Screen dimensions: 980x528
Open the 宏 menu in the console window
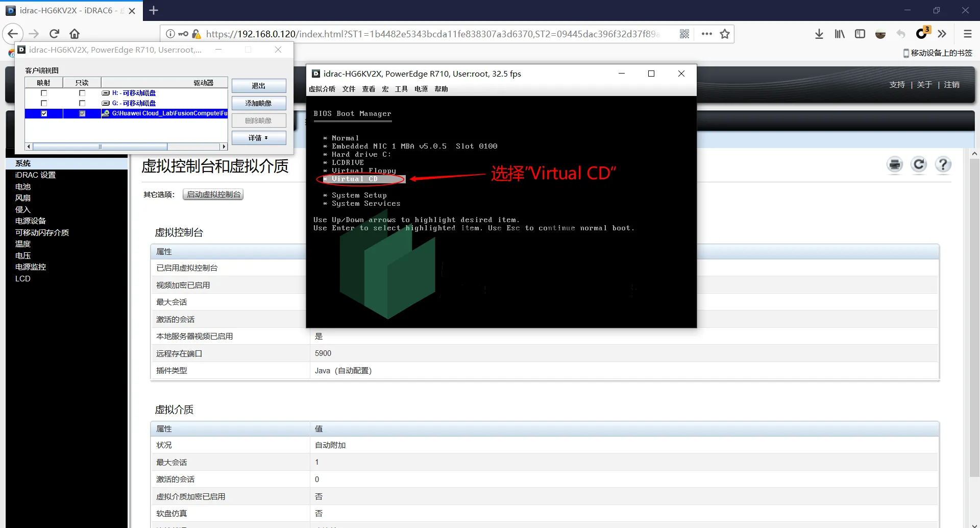(x=385, y=89)
